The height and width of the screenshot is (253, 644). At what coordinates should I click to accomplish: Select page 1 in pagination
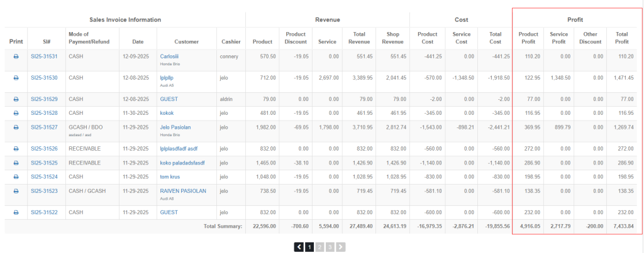pyautogui.click(x=309, y=247)
